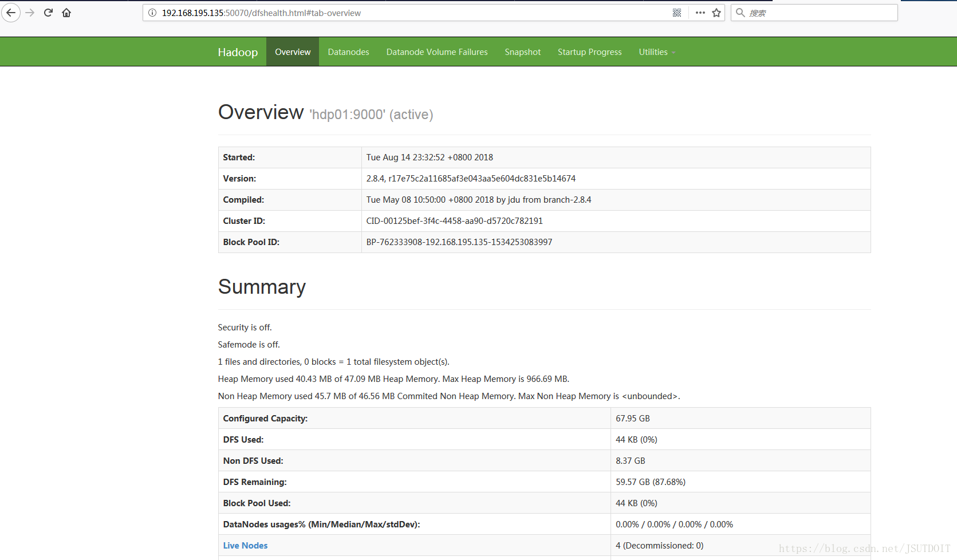
Task: Open the QR code icon in address bar
Action: (677, 13)
